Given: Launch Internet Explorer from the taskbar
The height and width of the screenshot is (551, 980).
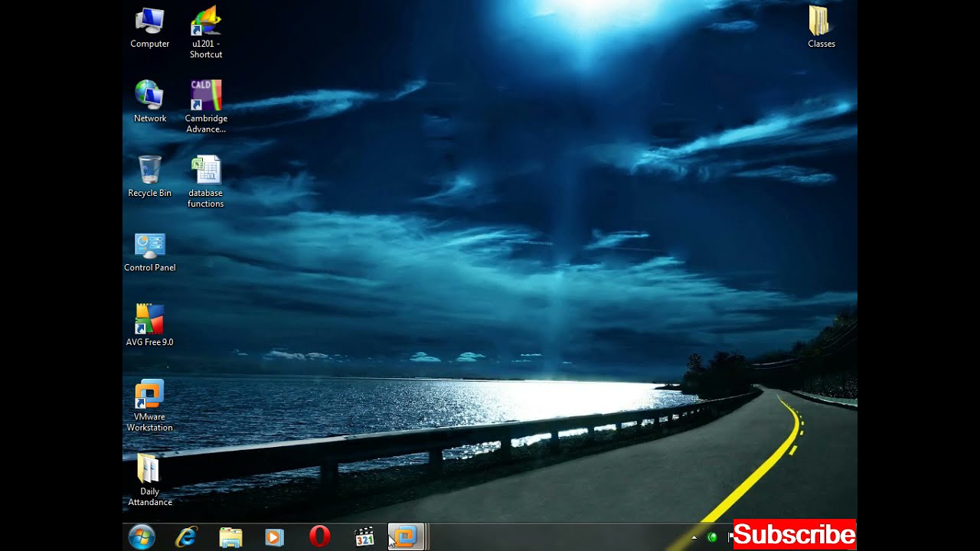Looking at the screenshot, I should pyautogui.click(x=186, y=537).
